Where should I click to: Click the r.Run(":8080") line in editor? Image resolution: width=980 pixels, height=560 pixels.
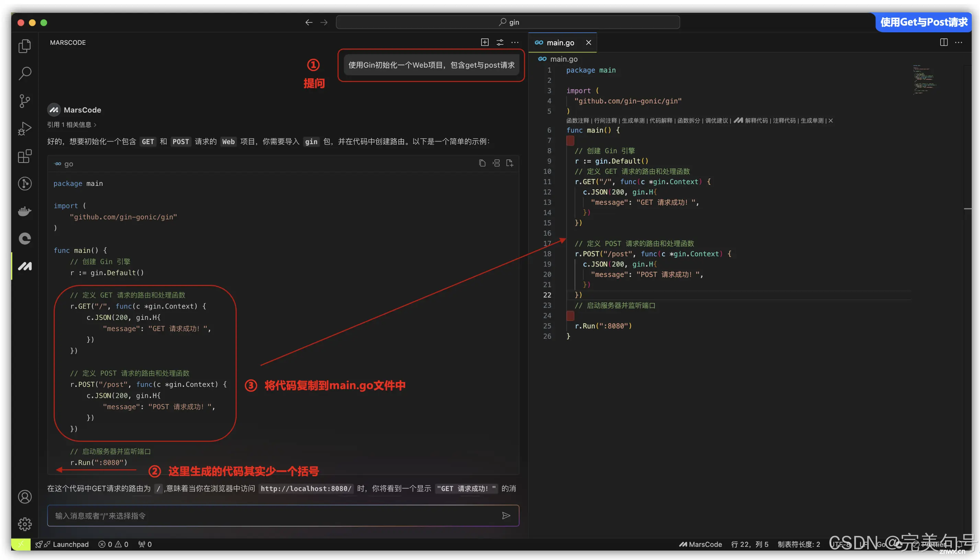coord(603,326)
